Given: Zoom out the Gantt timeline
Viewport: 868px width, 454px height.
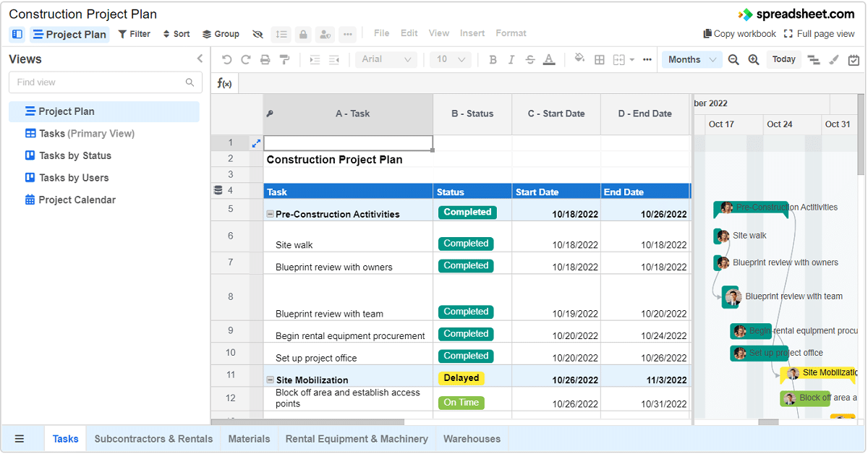Looking at the screenshot, I should click(x=734, y=59).
